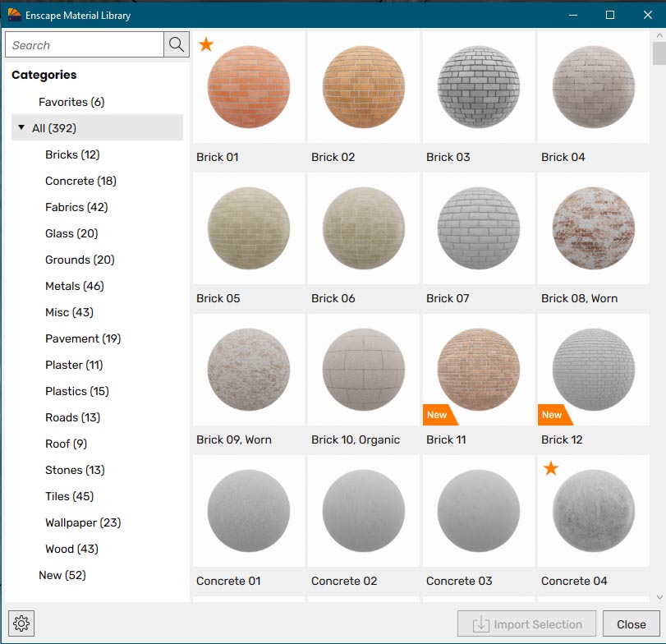
Task: Open the Metals (46) category
Action: tap(74, 286)
